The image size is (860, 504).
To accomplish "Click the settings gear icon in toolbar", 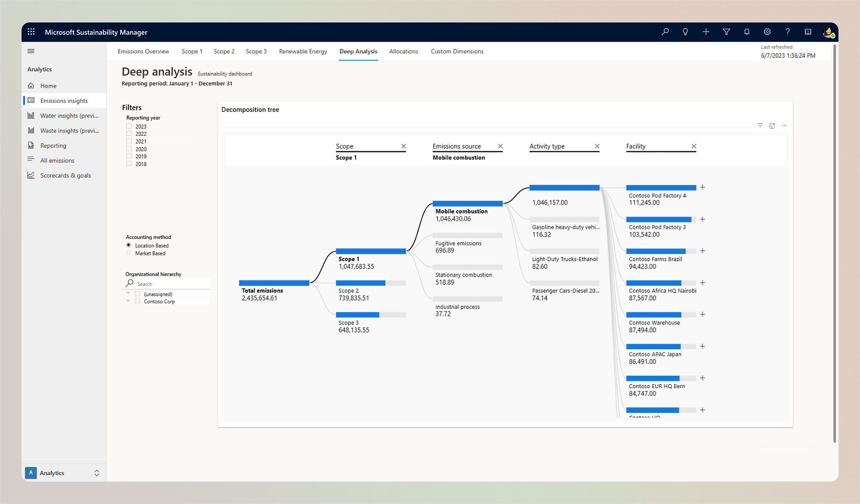I will pyautogui.click(x=767, y=32).
